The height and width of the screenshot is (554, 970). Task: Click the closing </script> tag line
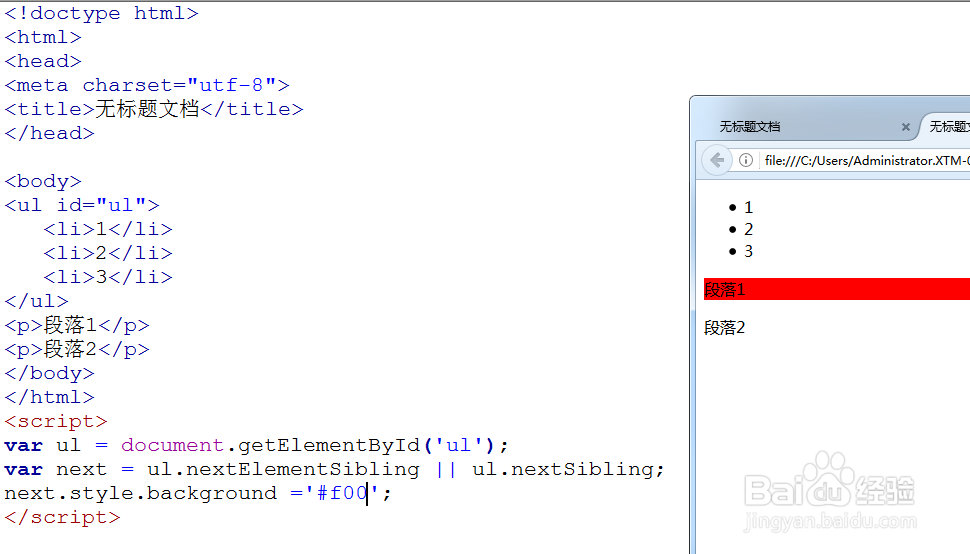pos(62,517)
